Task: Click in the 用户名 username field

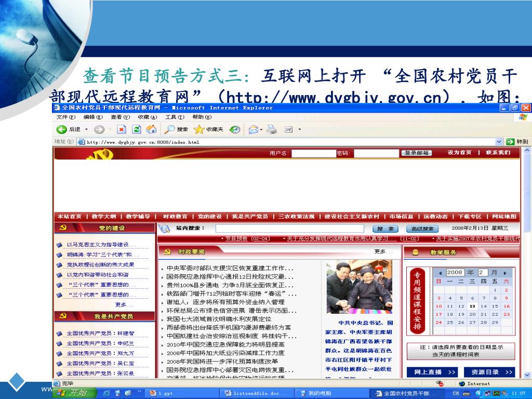Action: coord(314,153)
